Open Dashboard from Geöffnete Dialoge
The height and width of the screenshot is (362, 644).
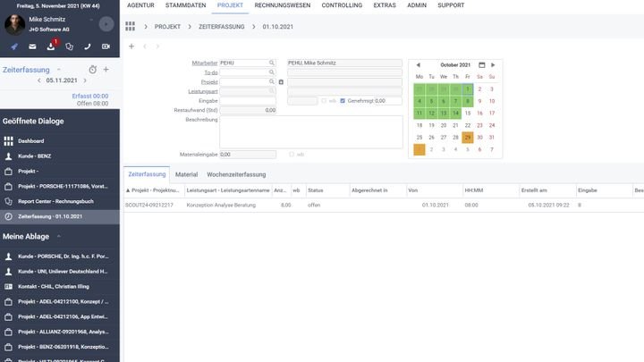pos(30,141)
